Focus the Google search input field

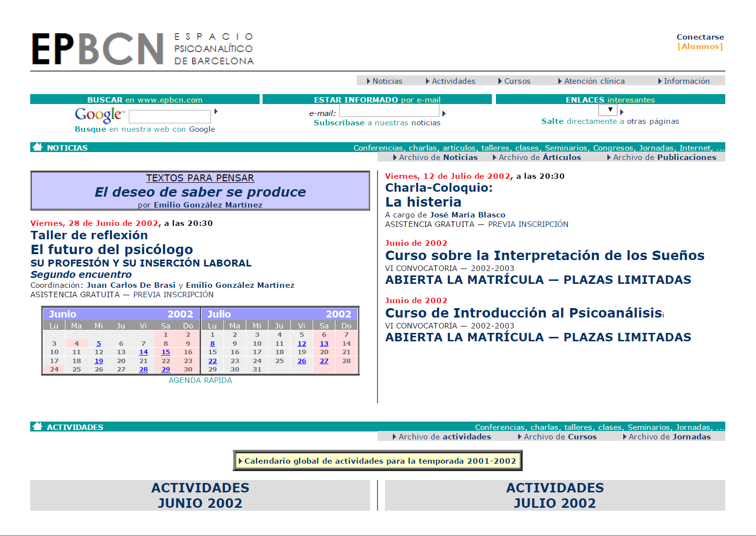(170, 116)
